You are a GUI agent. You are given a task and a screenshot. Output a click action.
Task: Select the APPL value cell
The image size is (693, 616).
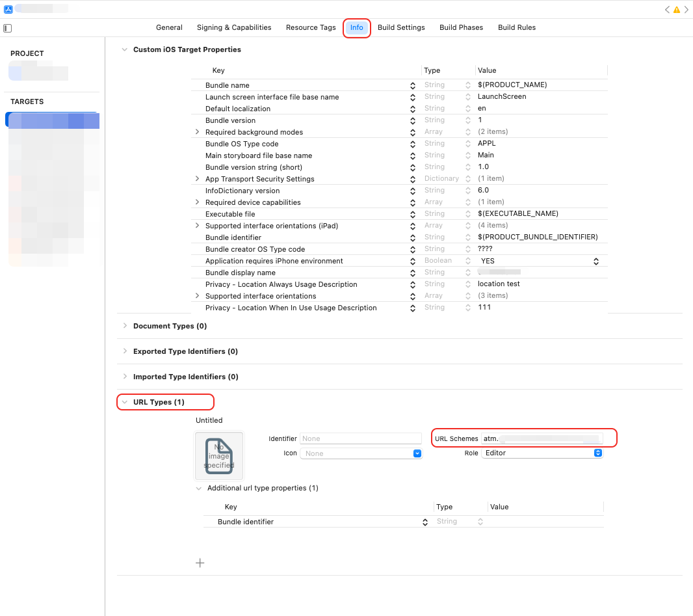click(x=486, y=143)
